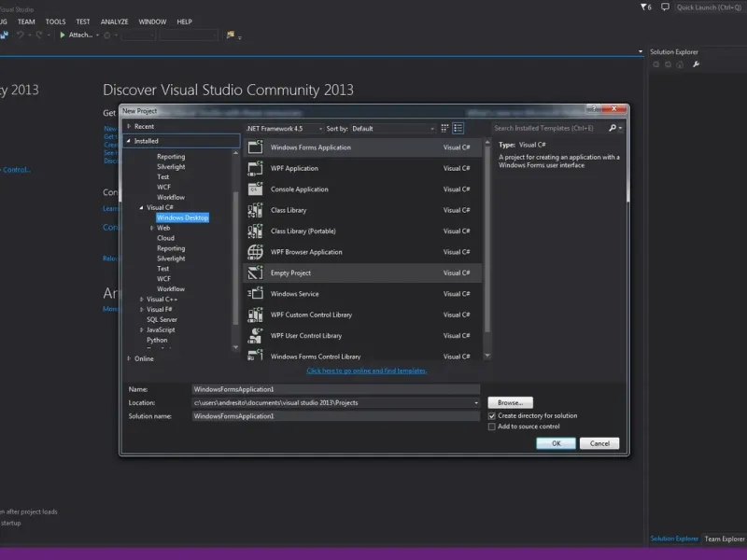
Task: Click the Search Installed Templates field
Action: [x=550, y=128]
